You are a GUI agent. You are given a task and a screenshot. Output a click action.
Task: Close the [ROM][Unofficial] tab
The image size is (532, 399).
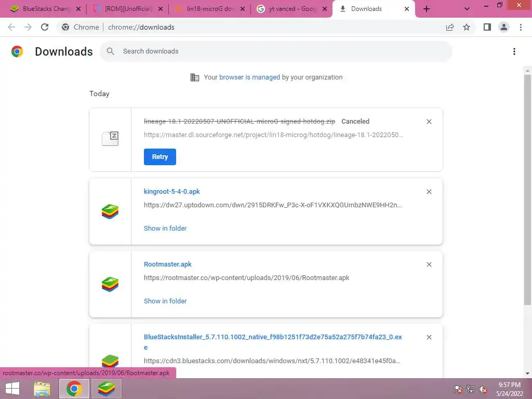[161, 9]
